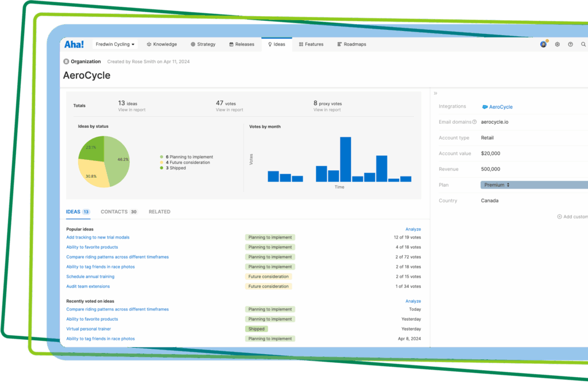
Task: Click the Email domains value aerocycle.io
Action: [x=494, y=122]
